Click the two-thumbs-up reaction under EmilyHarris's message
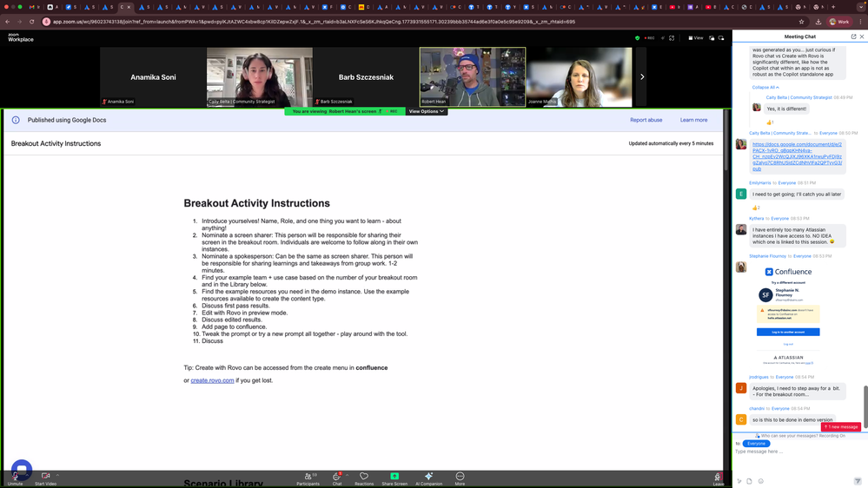The width and height of the screenshot is (868, 488). coord(756,208)
